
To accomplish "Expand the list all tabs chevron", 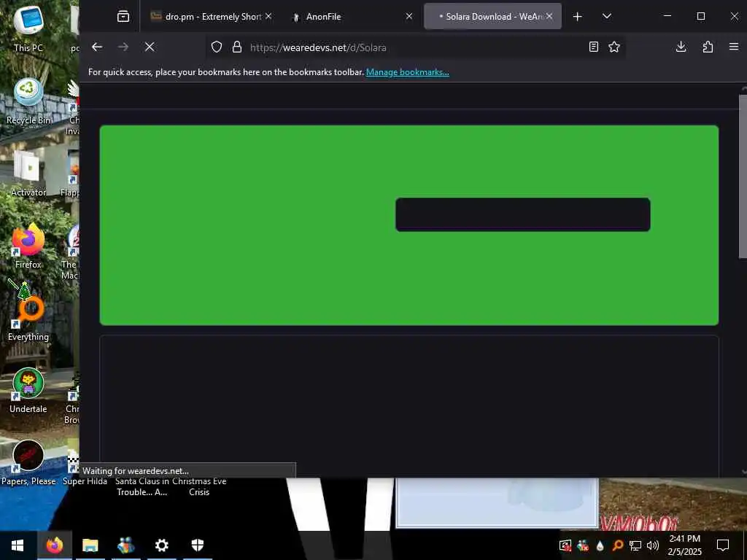I will 606,17.
